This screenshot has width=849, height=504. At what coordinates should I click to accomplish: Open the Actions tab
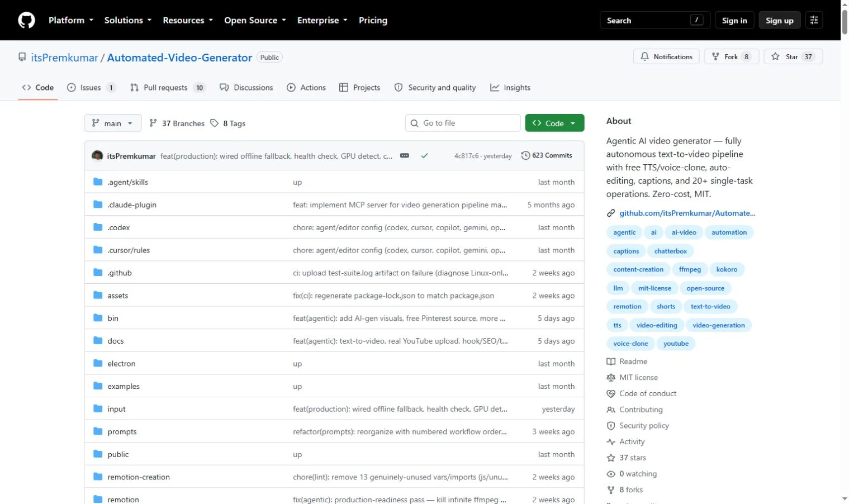306,87
